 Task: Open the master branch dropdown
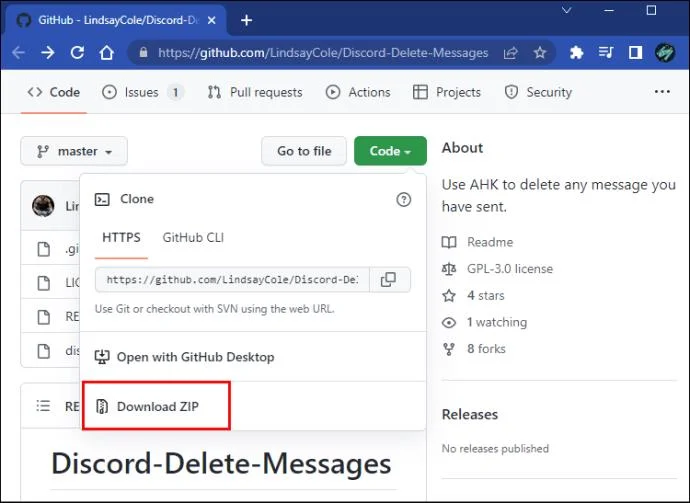(x=74, y=151)
